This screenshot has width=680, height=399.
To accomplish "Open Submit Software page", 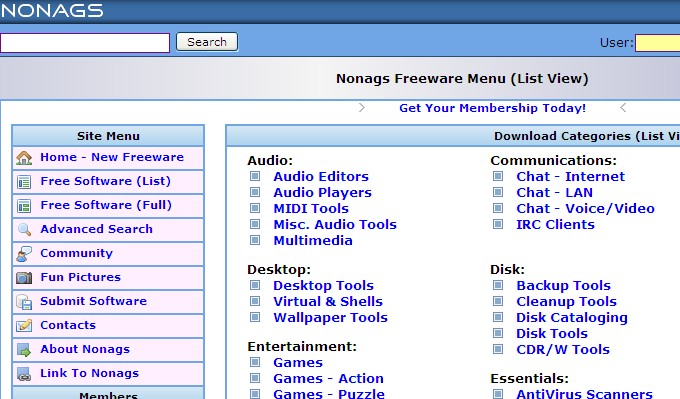I will click(93, 301).
